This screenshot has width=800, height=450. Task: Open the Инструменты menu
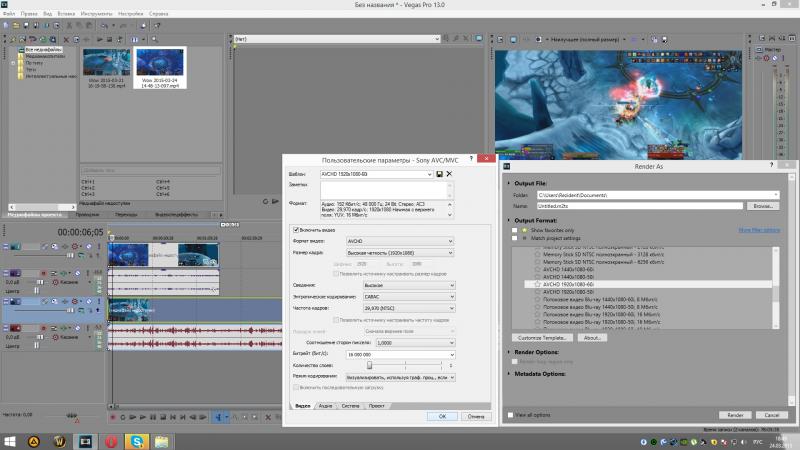coord(96,14)
